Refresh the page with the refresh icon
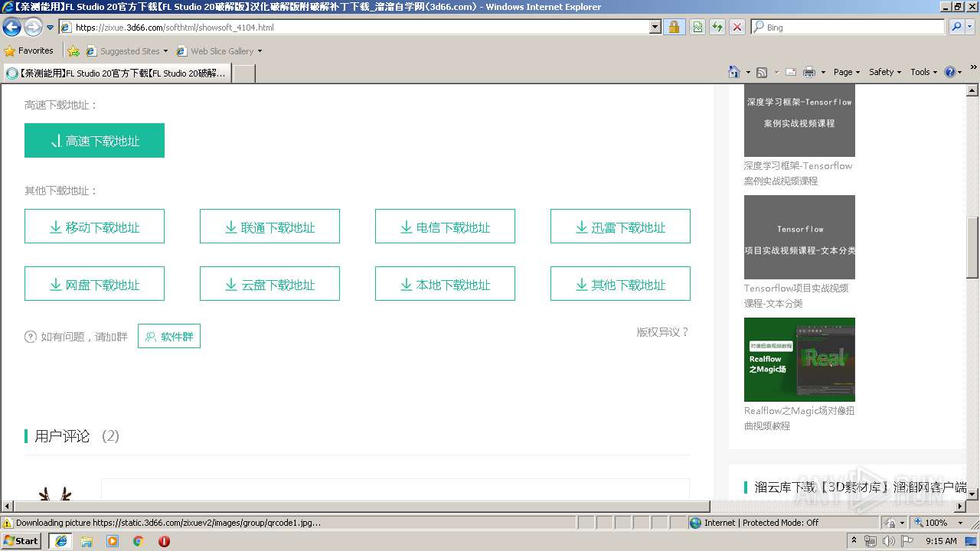 pos(717,28)
